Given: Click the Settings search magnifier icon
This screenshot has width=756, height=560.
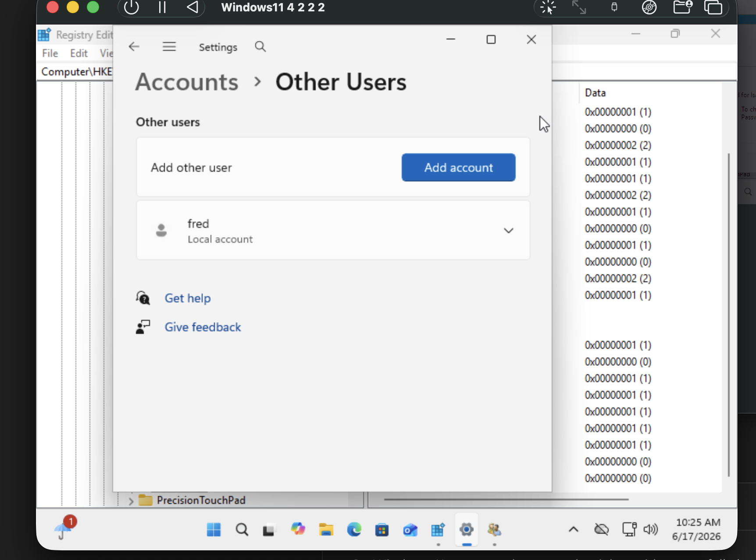Looking at the screenshot, I should [x=260, y=46].
